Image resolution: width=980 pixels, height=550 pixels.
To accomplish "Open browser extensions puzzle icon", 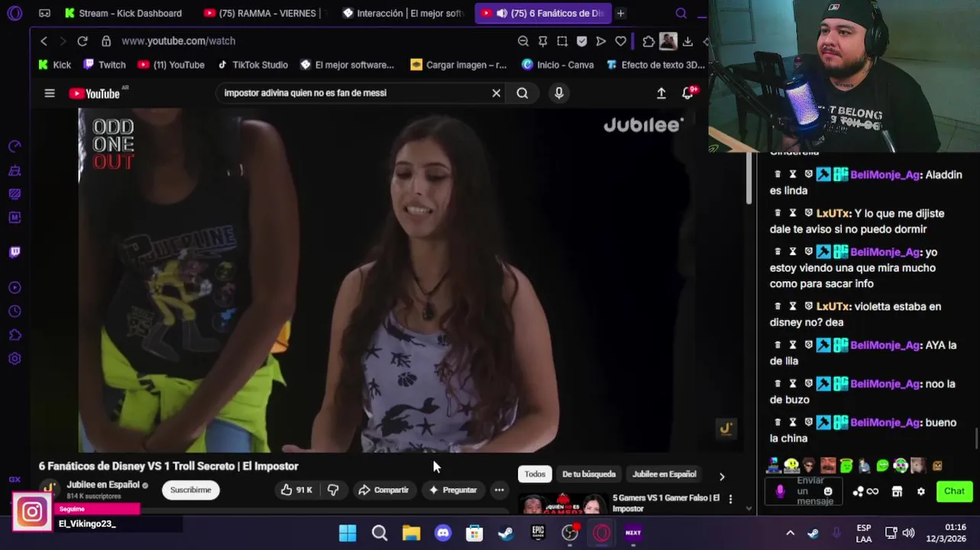I will coord(648,41).
